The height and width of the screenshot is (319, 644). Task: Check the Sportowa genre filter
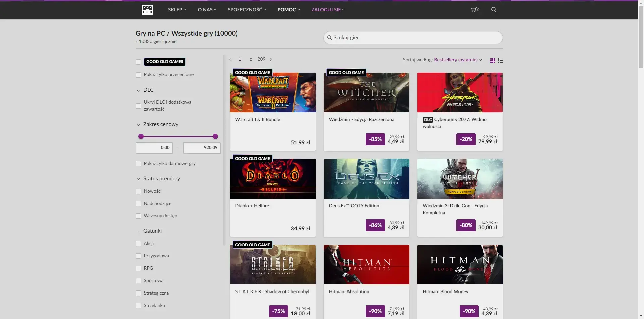point(138,281)
